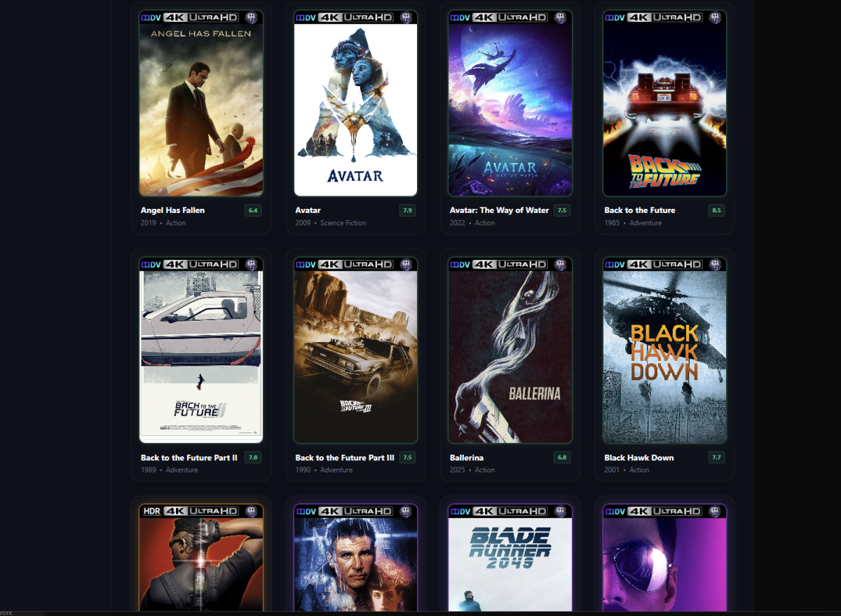Screen dimensions: 841x616
Task: Click the 8.5 rating badge for Back to the Future
Action: [x=716, y=210]
